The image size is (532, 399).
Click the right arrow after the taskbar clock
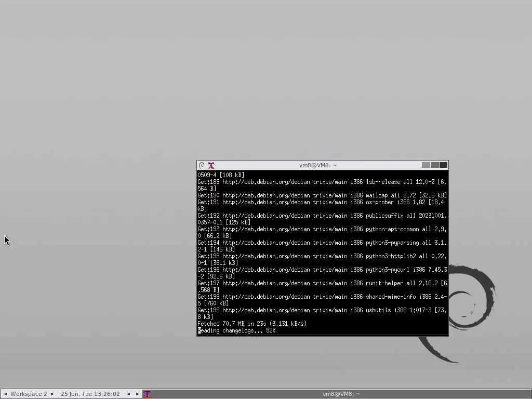[x=137, y=394]
